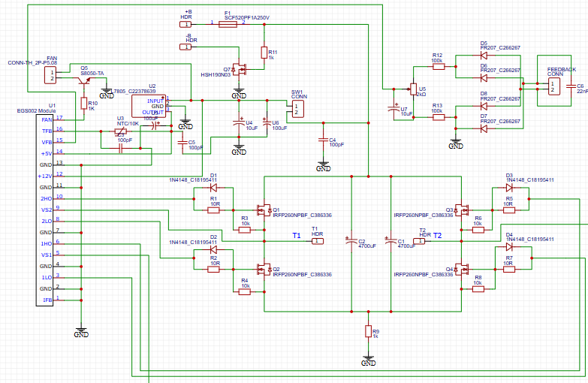Click the Q3 IRFP260 MOSFET symbol
The height and width of the screenshot is (383, 588).
click(x=461, y=210)
